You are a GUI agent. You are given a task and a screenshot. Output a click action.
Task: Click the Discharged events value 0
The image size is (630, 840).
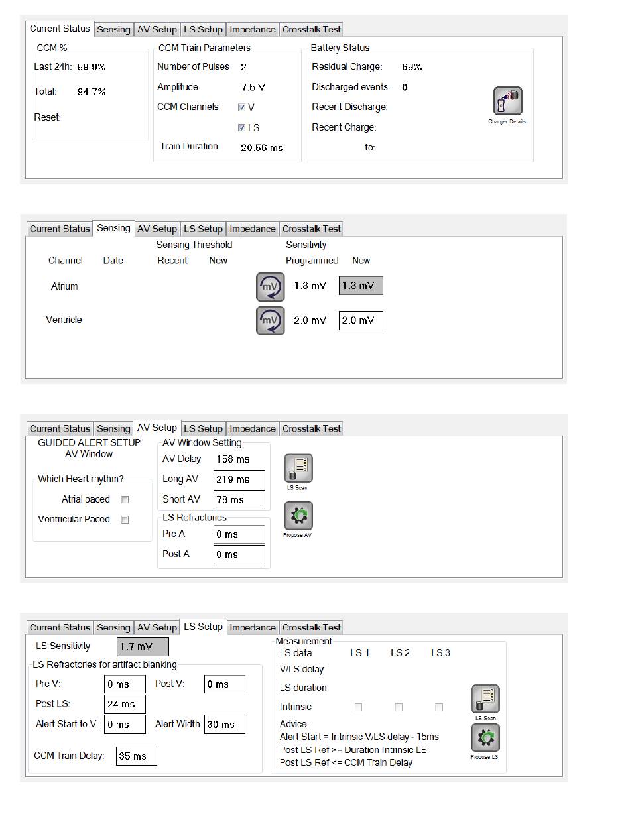[x=405, y=87]
